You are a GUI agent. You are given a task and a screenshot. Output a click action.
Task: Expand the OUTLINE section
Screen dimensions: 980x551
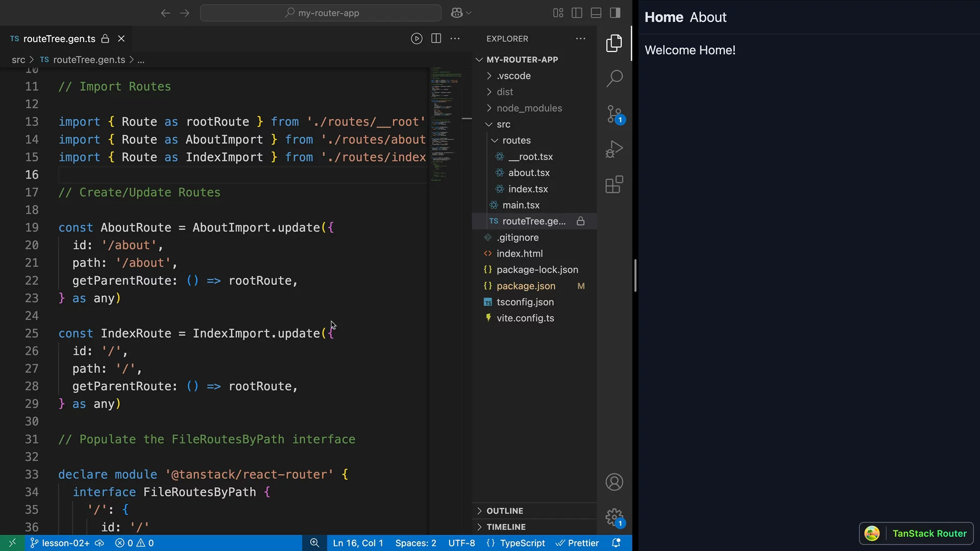[x=504, y=511]
